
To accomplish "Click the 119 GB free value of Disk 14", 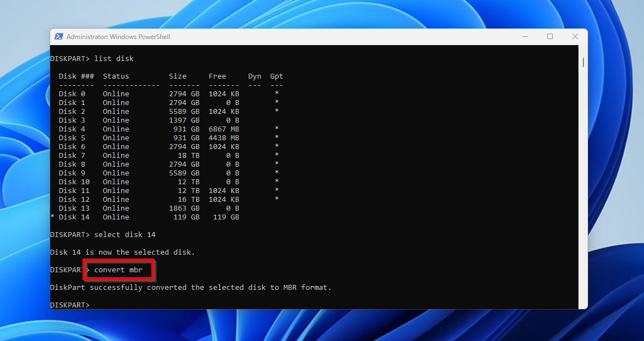I will click(226, 217).
